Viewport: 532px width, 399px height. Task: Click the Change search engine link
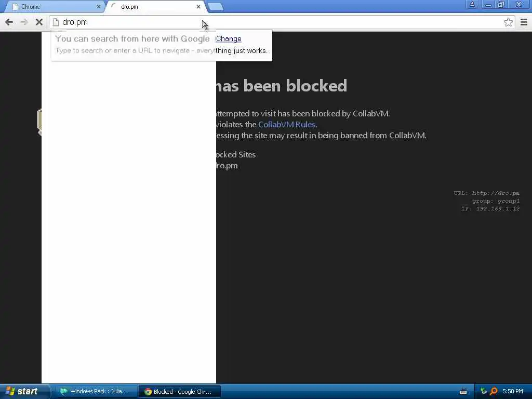pyautogui.click(x=229, y=38)
